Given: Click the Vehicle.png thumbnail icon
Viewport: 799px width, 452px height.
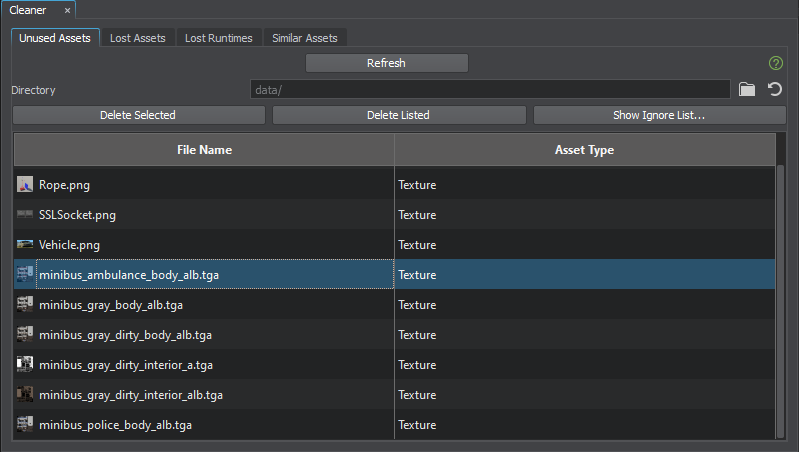Looking at the screenshot, I should (25, 245).
